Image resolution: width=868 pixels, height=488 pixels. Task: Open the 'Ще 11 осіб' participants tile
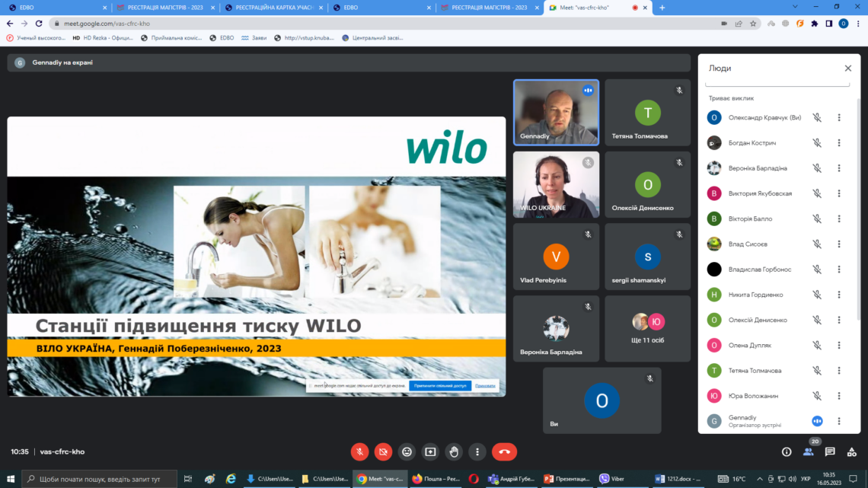[648, 329]
